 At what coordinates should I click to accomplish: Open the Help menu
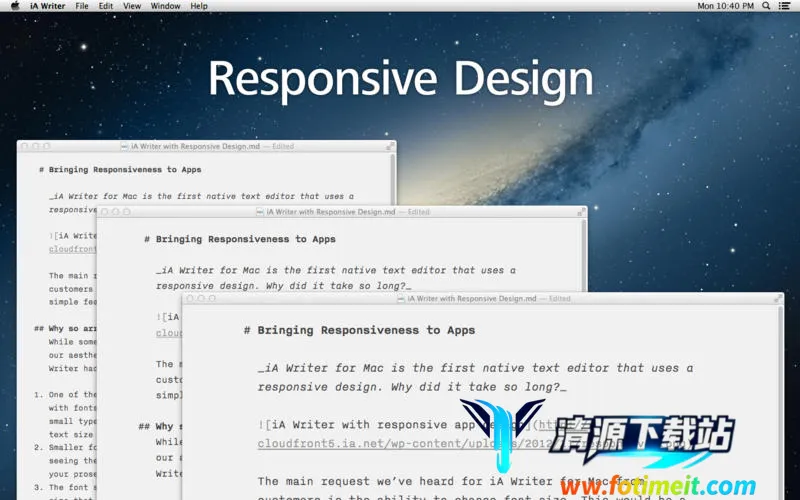(x=199, y=6)
